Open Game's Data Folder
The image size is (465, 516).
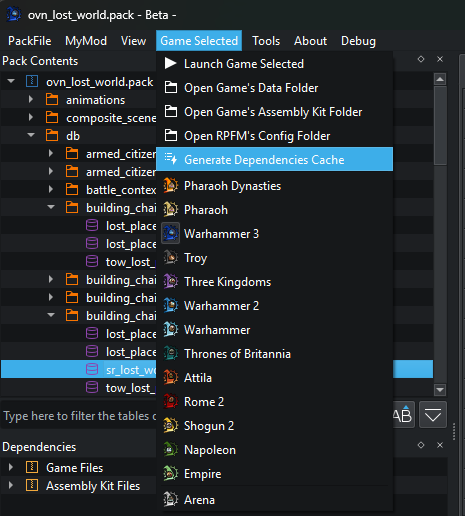click(251, 88)
